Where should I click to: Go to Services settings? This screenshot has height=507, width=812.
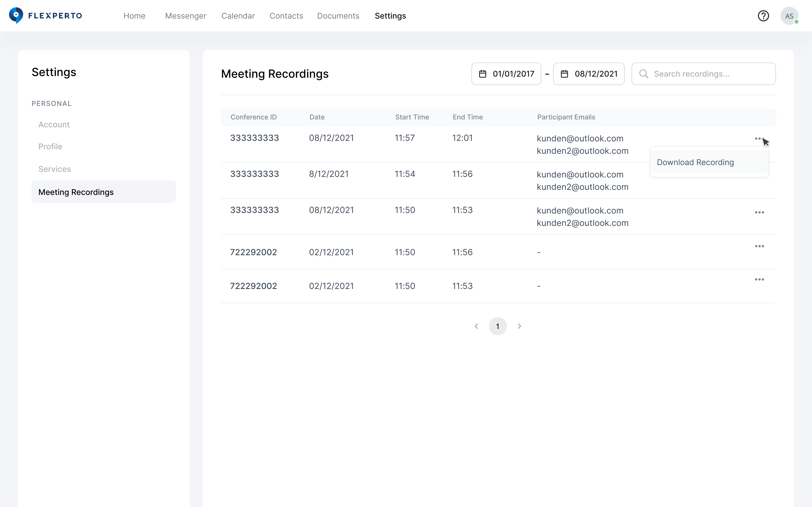[x=54, y=169]
